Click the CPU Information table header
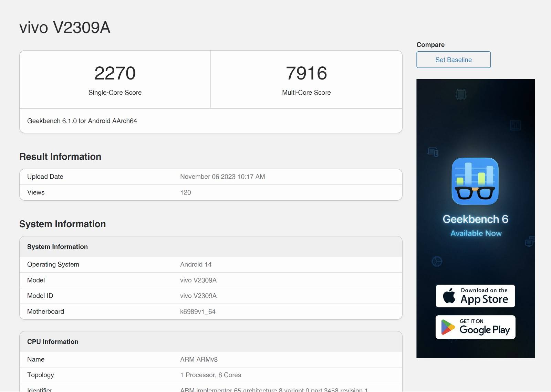The image size is (551, 392). click(x=53, y=342)
